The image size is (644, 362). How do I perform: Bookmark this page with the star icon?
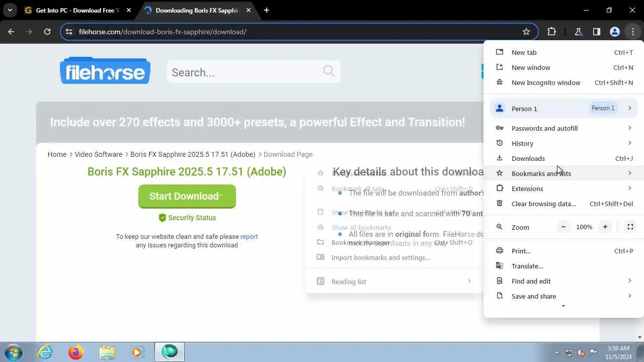(526, 32)
